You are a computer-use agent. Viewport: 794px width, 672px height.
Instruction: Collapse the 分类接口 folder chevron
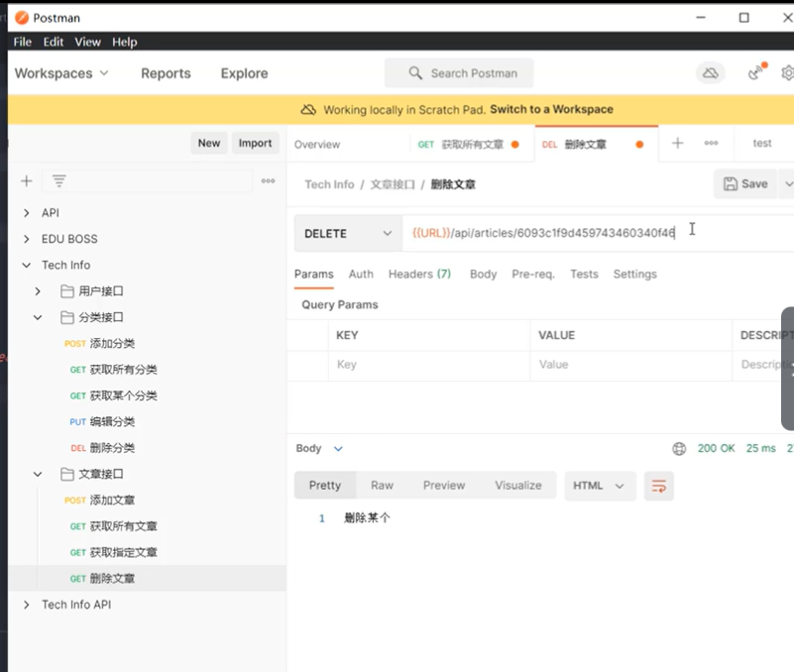coord(38,317)
